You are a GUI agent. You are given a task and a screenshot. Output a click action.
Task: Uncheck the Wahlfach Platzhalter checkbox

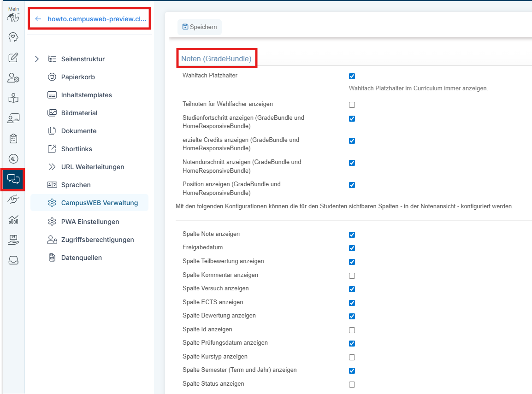[x=352, y=76]
